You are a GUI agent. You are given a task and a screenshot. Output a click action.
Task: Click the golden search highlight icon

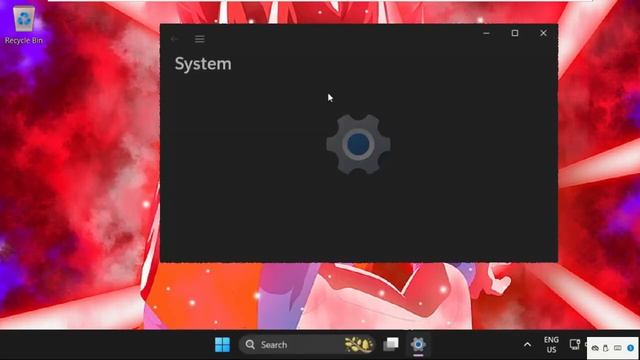pyautogui.click(x=358, y=344)
